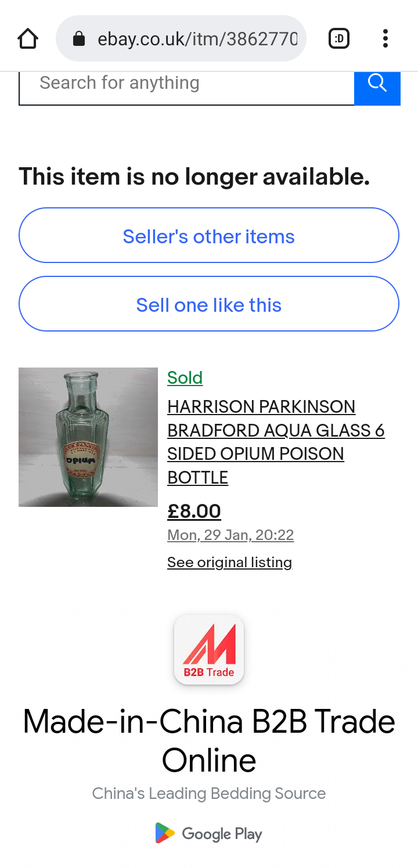Click the Google Play triangle logo

(165, 833)
